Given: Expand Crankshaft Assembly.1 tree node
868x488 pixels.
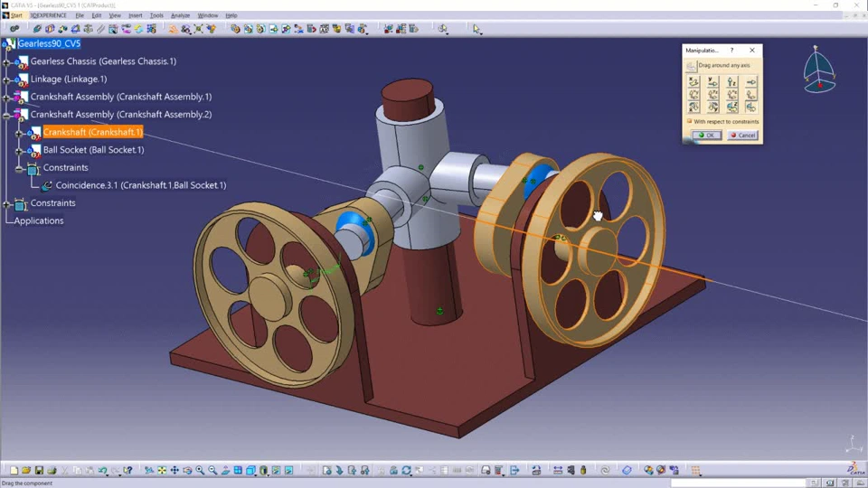Looking at the screenshot, I should [6, 98].
